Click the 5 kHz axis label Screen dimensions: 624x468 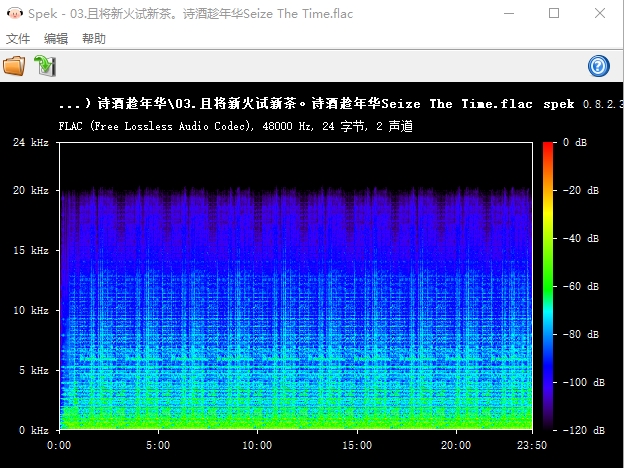(34, 370)
